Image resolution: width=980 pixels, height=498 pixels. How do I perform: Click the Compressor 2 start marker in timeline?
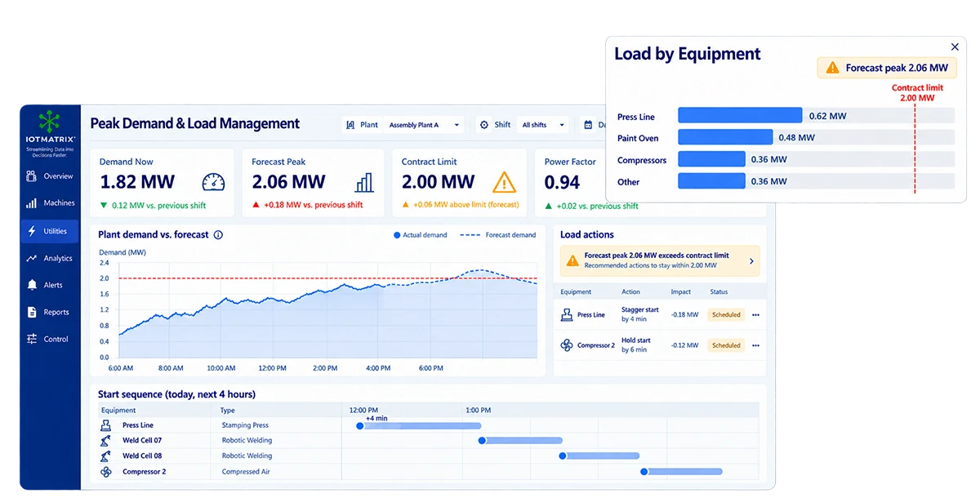coord(644,471)
